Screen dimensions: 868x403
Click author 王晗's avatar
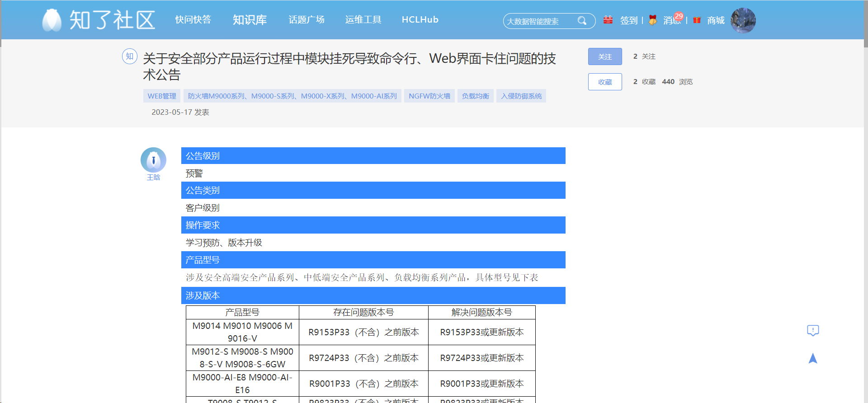[153, 160]
